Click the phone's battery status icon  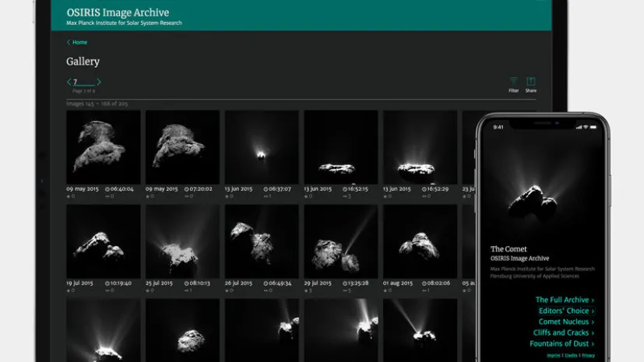point(593,127)
